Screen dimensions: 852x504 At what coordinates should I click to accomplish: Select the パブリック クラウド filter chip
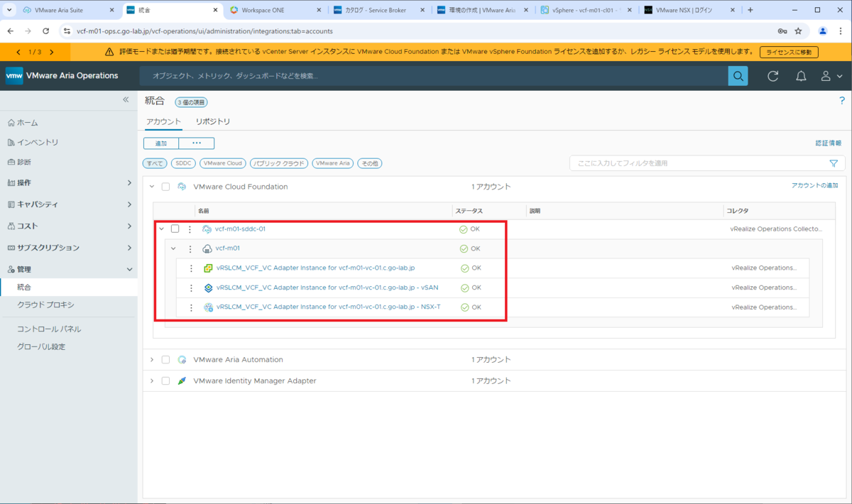coord(279,163)
